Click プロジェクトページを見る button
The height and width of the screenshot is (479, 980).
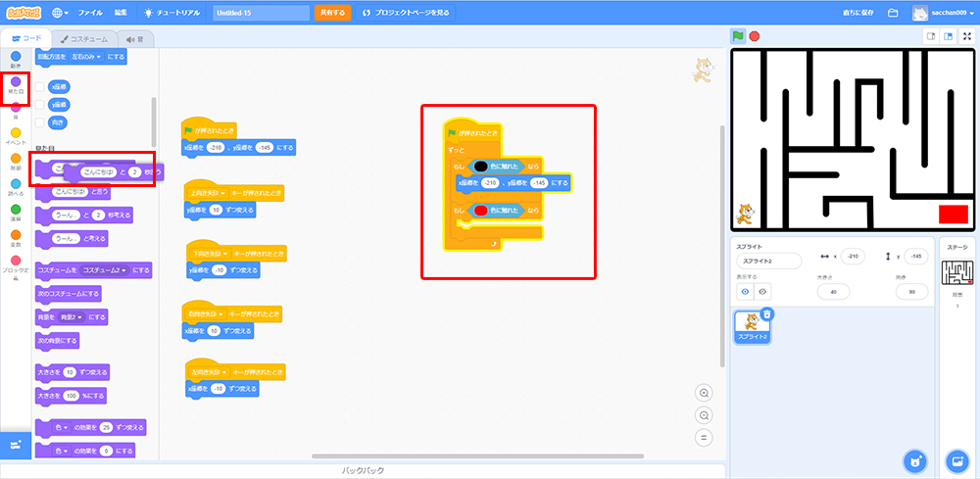[x=406, y=13]
